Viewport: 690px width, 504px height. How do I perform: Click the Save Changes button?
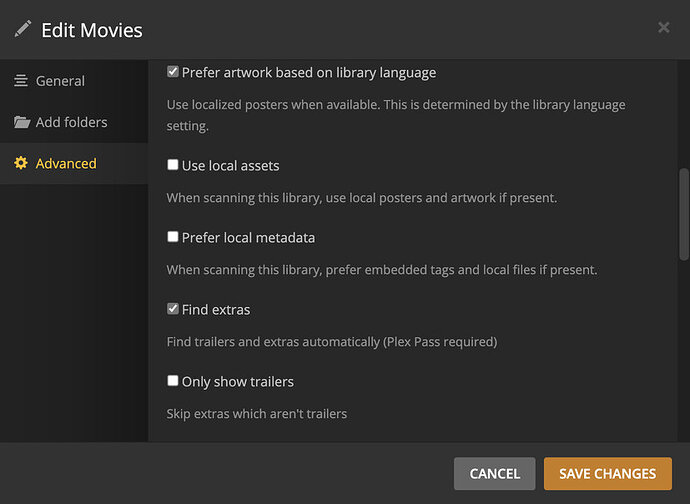pos(608,474)
